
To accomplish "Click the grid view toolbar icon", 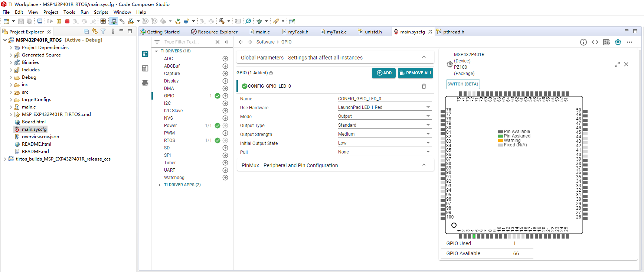I will (x=103, y=21).
